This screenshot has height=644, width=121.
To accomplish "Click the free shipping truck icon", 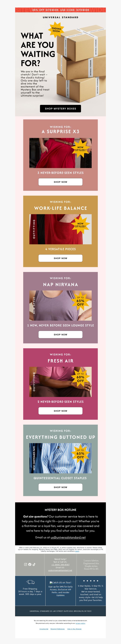I will (30, 582).
